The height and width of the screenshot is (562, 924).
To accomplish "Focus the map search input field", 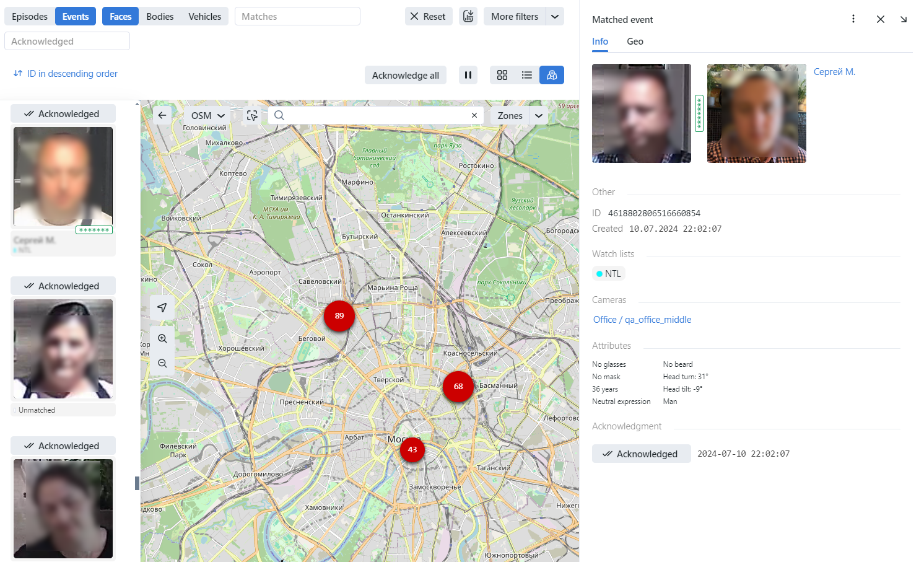I will (x=377, y=115).
